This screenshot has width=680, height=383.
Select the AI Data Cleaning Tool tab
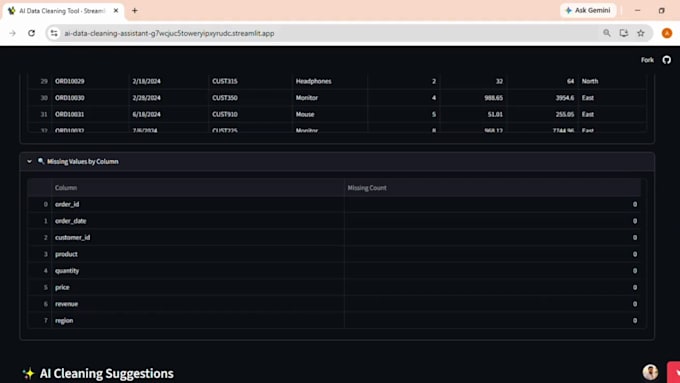coord(62,11)
